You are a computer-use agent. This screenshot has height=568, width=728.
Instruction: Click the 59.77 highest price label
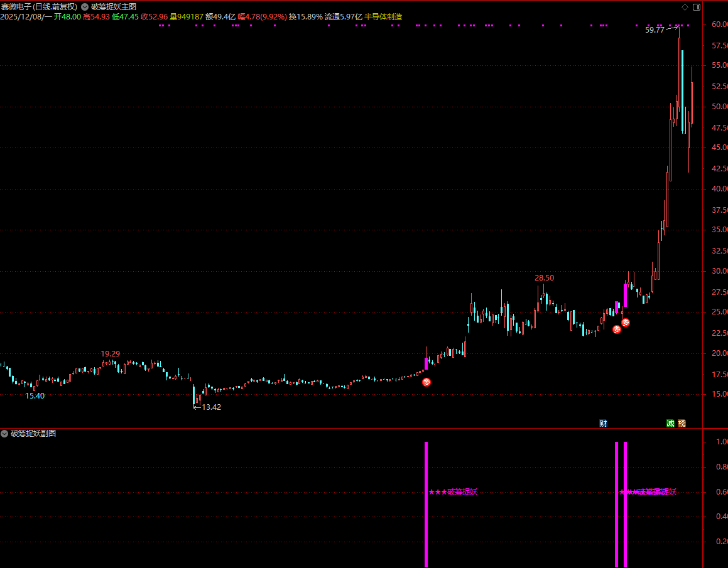(655, 29)
